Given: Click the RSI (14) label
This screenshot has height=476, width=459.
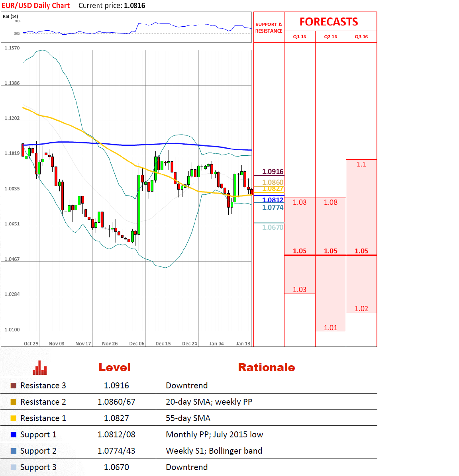Looking at the screenshot, I should click(10, 16).
